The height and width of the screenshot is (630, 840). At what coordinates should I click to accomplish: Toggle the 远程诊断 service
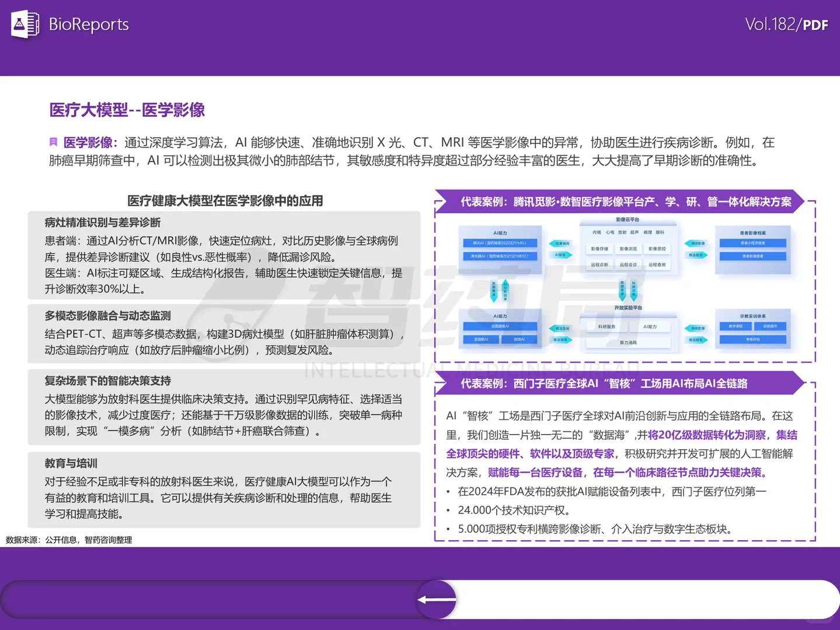pyautogui.click(x=601, y=265)
